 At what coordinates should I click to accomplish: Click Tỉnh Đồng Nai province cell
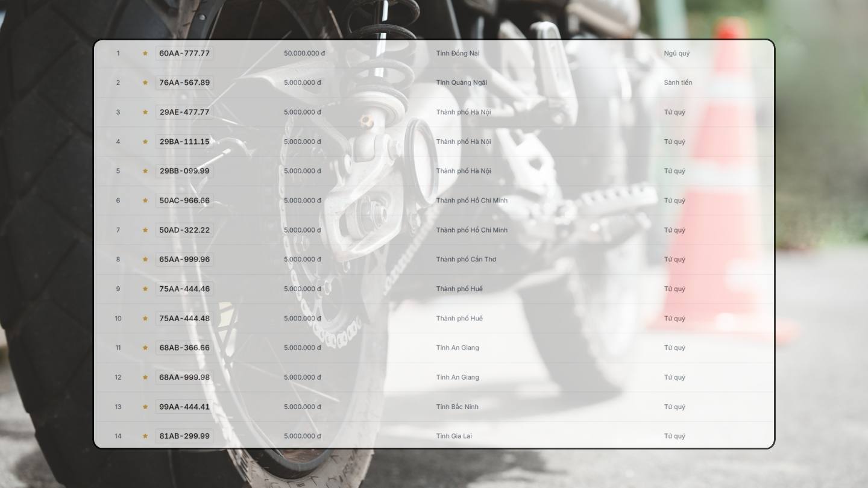pos(458,53)
